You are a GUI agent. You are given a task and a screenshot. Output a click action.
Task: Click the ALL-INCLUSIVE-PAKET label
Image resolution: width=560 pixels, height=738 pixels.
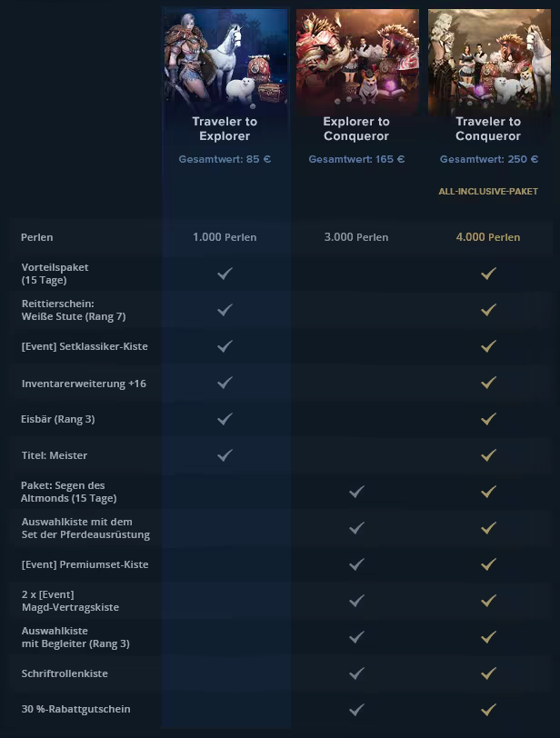click(488, 192)
